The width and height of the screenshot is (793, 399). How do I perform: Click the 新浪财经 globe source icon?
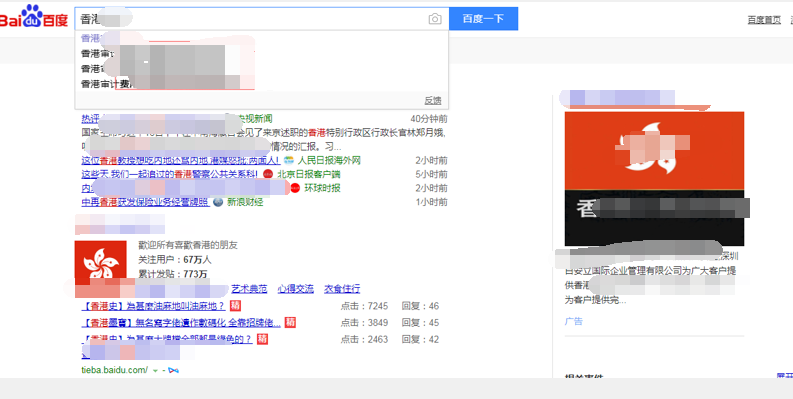tap(218, 202)
